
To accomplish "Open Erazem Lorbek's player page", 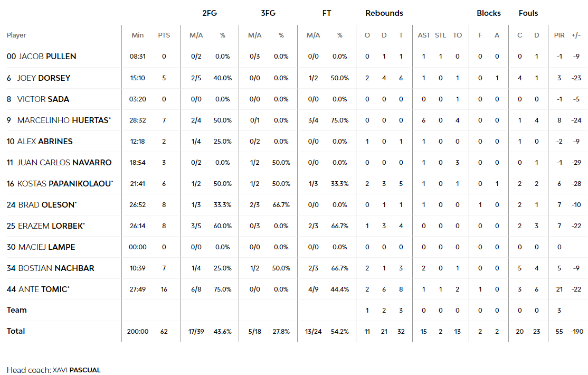I will click(51, 226).
